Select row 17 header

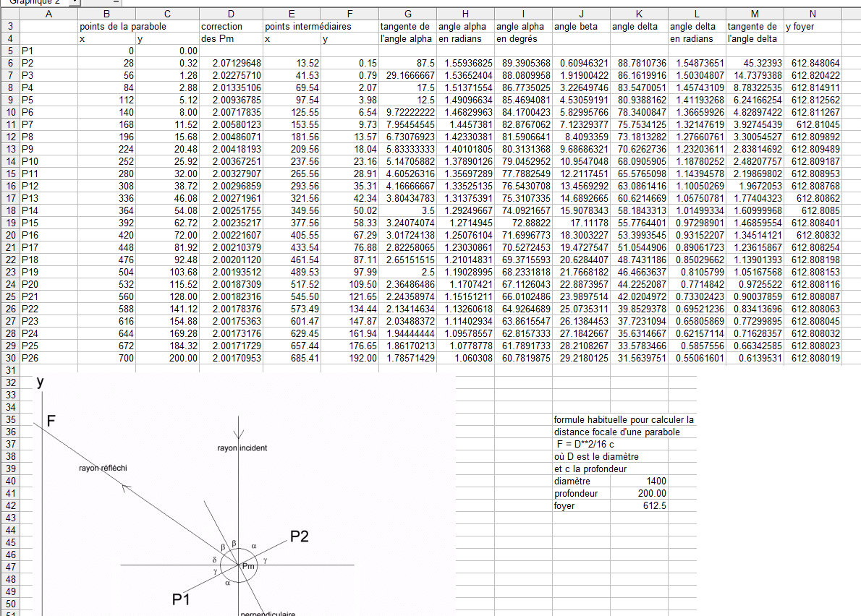tap(10, 198)
